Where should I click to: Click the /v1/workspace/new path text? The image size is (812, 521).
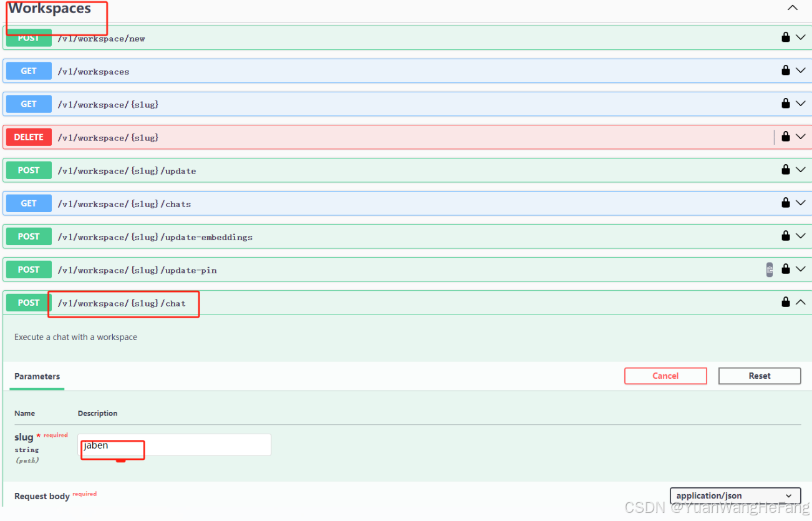101,39
